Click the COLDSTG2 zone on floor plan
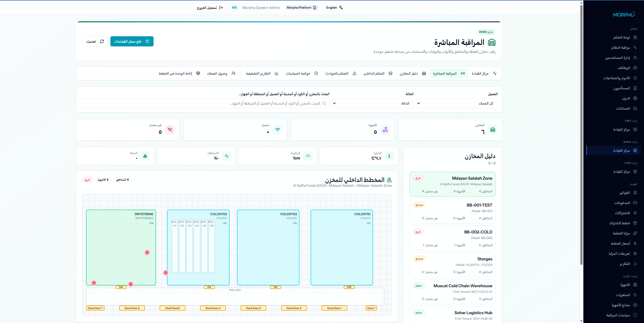Screen dimensions: 644x323 (x=268, y=247)
